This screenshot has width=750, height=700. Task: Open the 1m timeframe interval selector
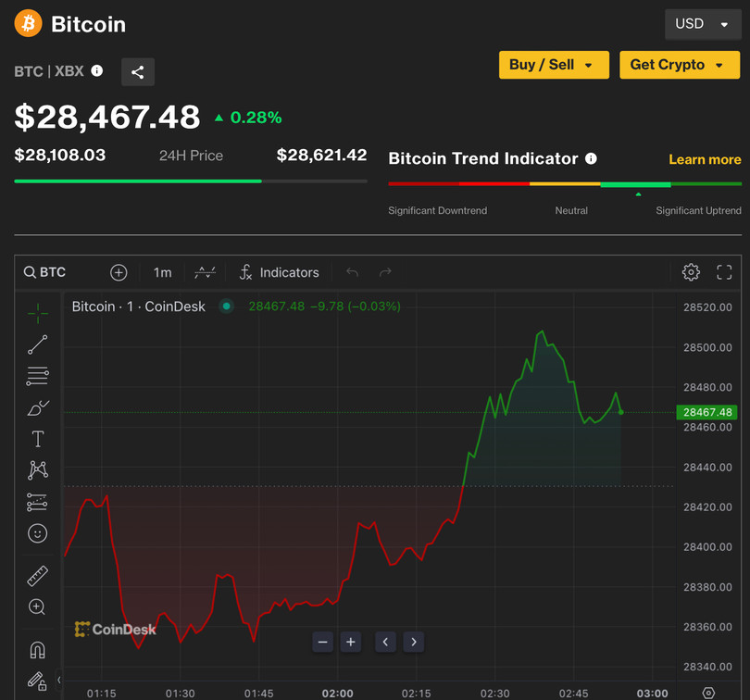point(162,272)
